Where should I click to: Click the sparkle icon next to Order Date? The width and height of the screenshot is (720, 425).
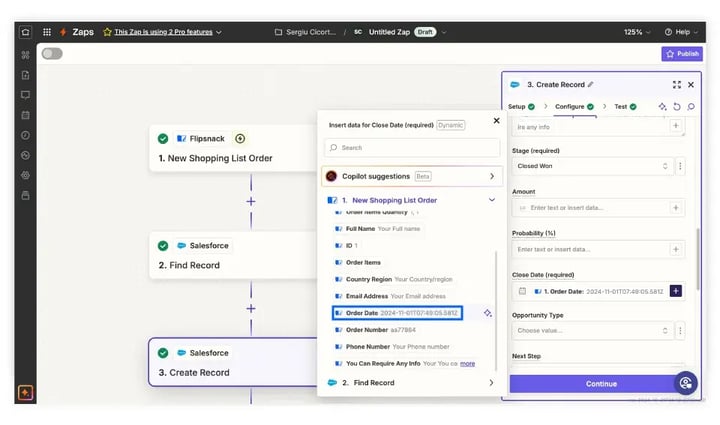point(488,313)
